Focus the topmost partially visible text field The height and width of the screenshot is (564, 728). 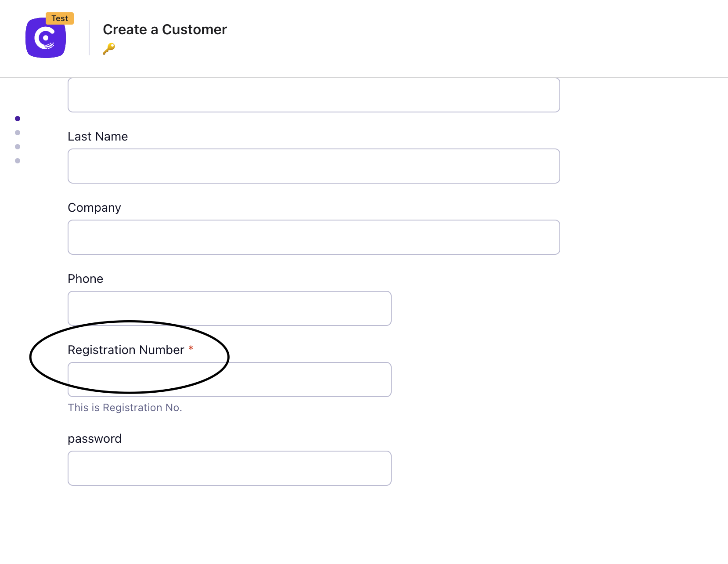314,95
